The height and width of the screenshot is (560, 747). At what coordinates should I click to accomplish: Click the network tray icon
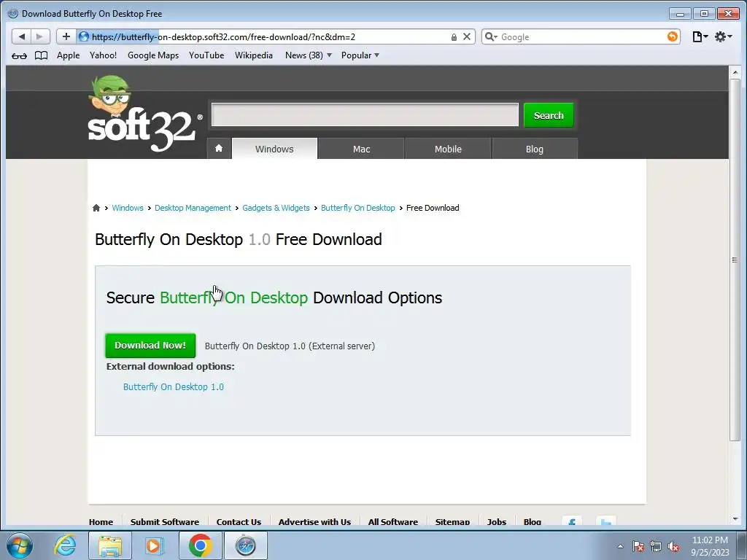(x=656, y=546)
